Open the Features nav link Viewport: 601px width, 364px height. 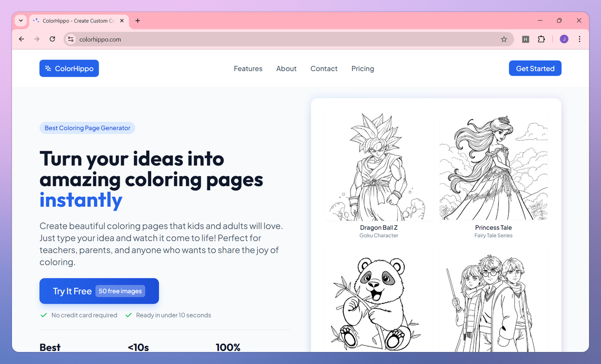pos(248,69)
